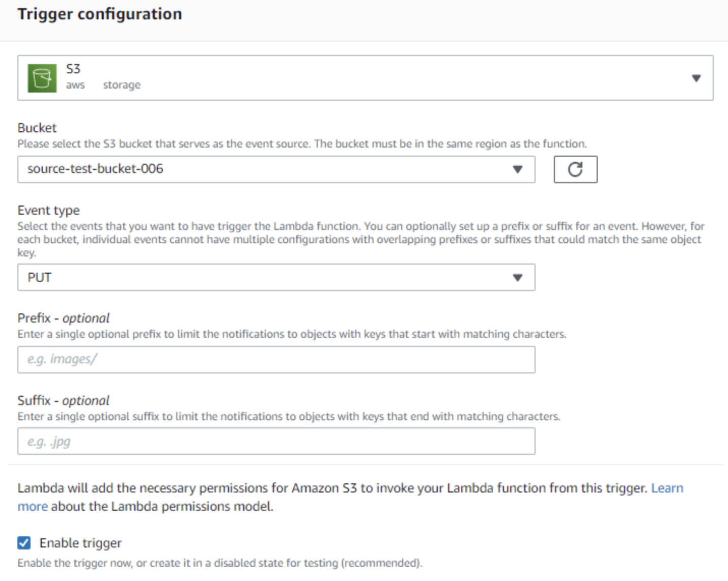
Task: Click the green S3 bucket icon
Action: click(42, 78)
